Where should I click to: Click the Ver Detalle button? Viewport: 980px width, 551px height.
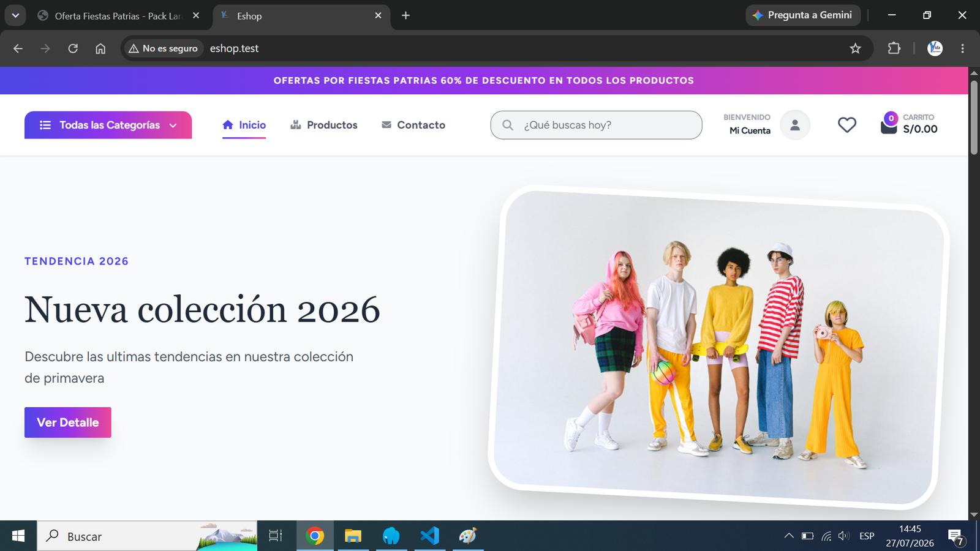[68, 422]
